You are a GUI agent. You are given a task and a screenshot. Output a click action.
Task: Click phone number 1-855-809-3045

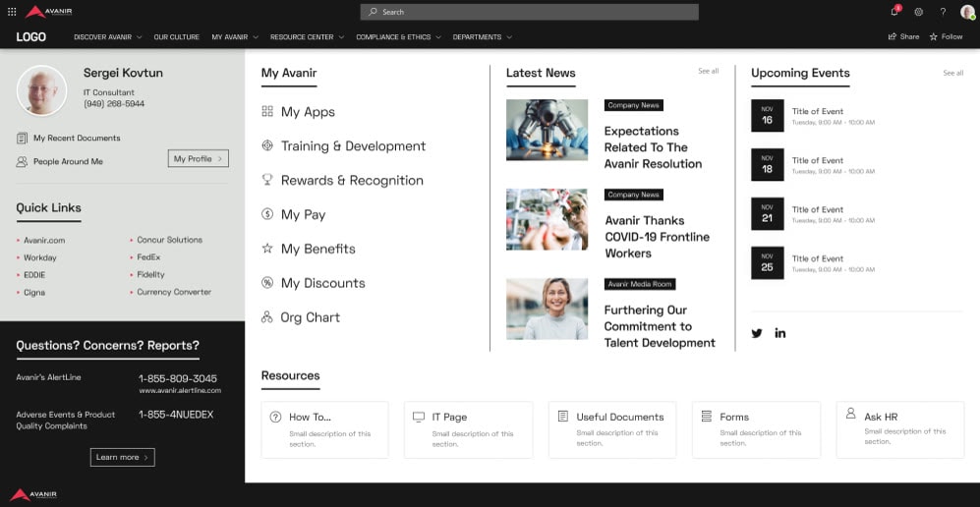178,378
